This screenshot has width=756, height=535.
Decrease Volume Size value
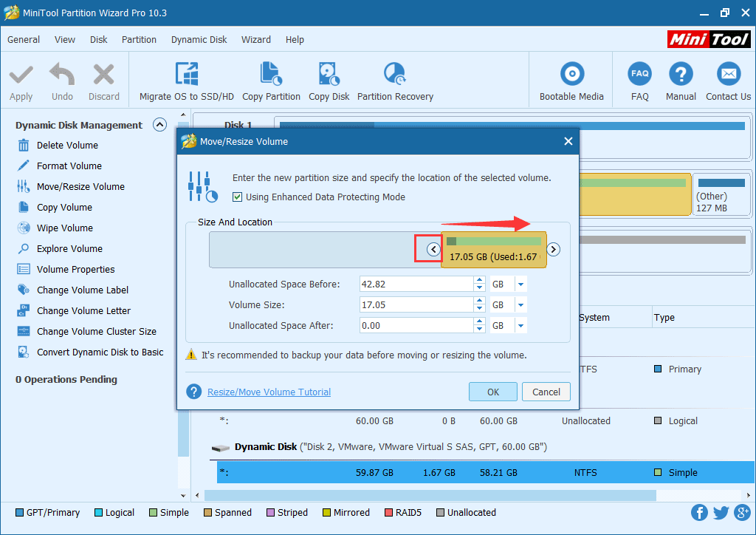pyautogui.click(x=479, y=309)
